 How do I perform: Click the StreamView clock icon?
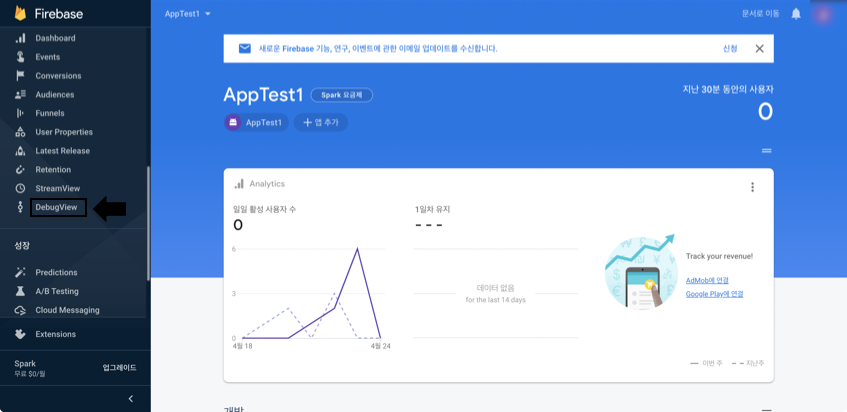[x=20, y=188]
